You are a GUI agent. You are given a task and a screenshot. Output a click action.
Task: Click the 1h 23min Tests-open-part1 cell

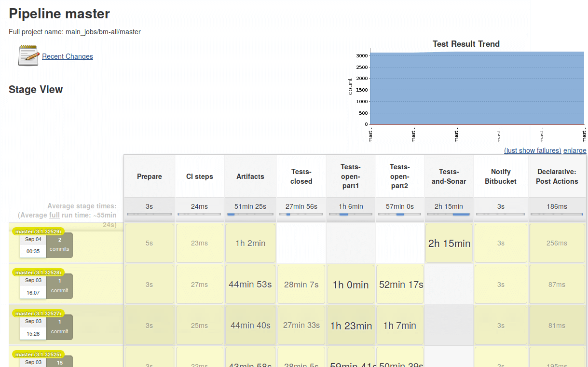click(351, 326)
